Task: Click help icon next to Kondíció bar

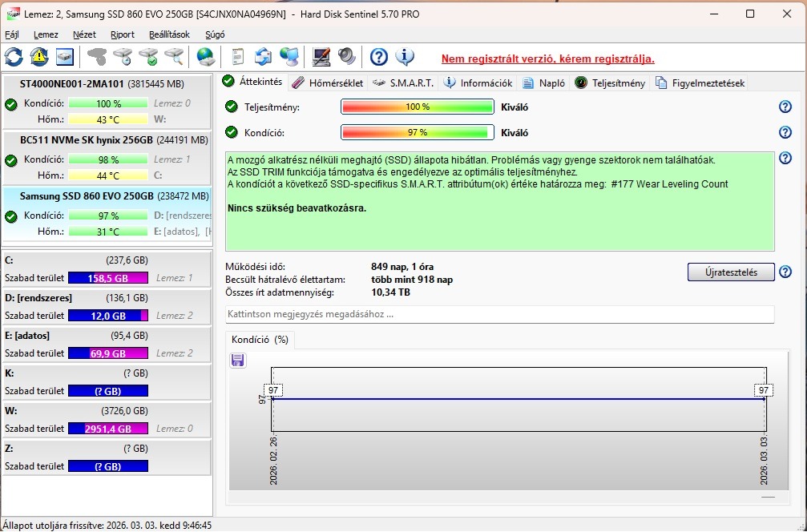Action: [x=785, y=132]
